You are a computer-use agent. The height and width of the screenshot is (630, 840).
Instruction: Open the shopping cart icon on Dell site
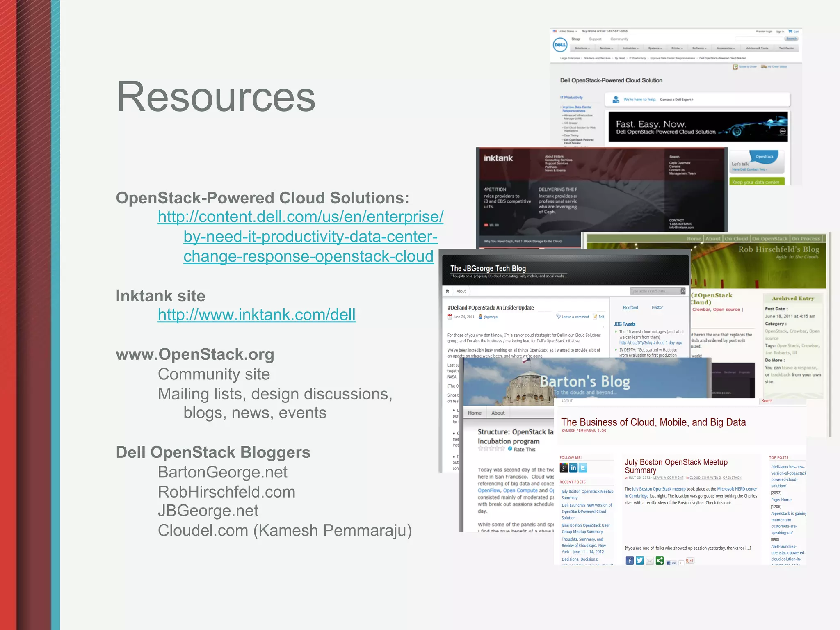coord(790,31)
